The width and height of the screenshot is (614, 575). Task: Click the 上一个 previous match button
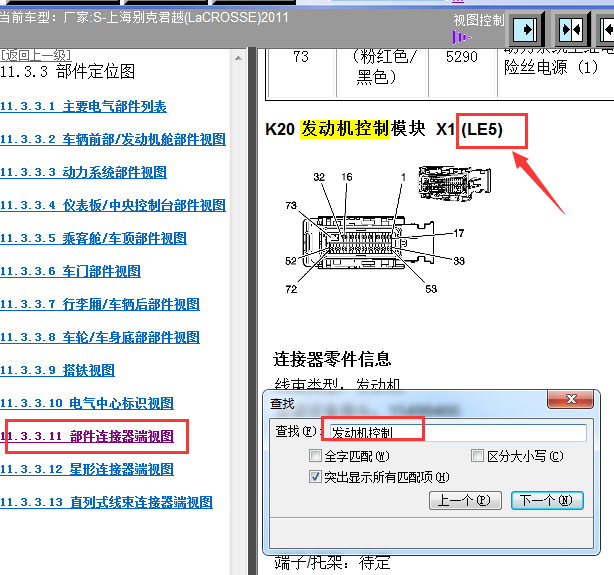tap(465, 500)
